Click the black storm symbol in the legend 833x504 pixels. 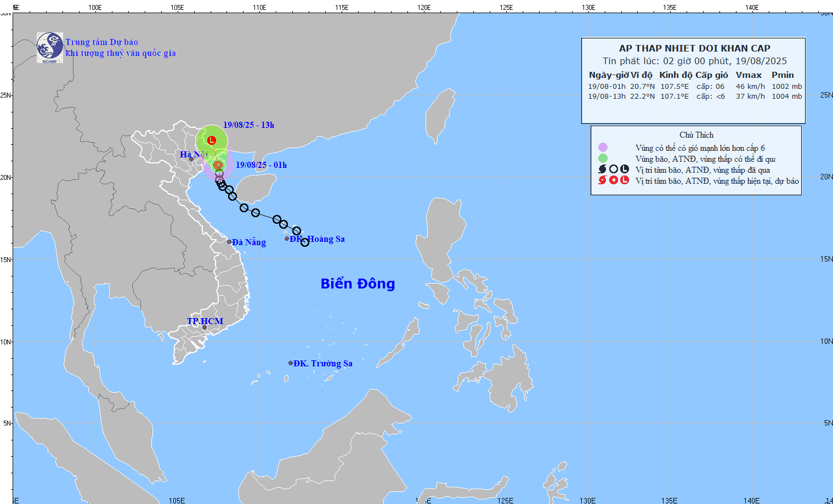(x=603, y=169)
